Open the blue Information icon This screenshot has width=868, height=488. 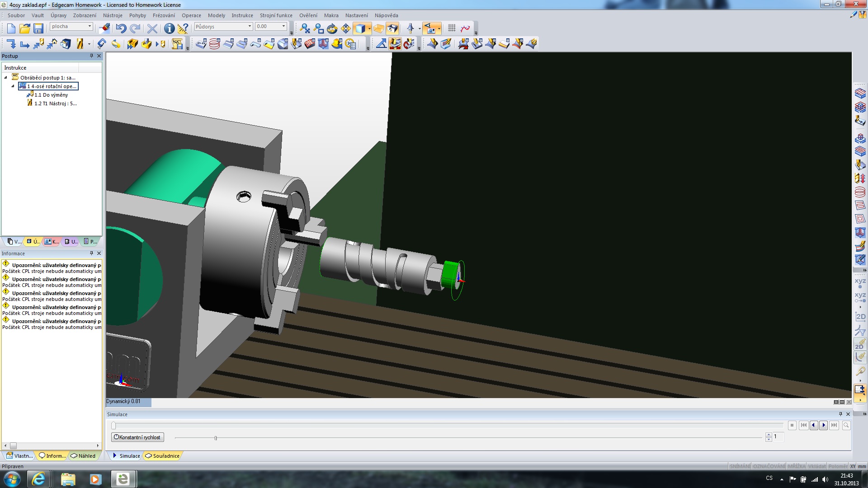click(x=169, y=28)
